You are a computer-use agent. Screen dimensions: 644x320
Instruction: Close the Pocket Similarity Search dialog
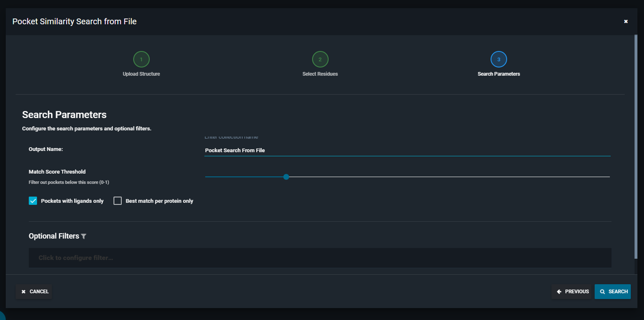tap(626, 21)
